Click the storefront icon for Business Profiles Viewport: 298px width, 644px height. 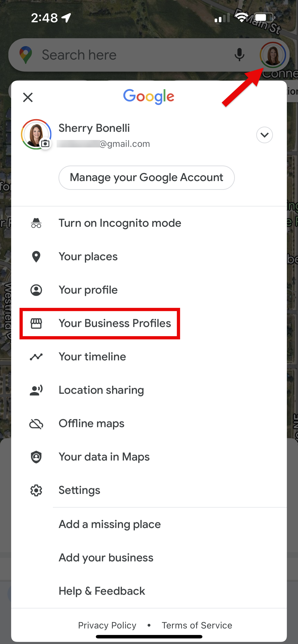pyautogui.click(x=36, y=323)
